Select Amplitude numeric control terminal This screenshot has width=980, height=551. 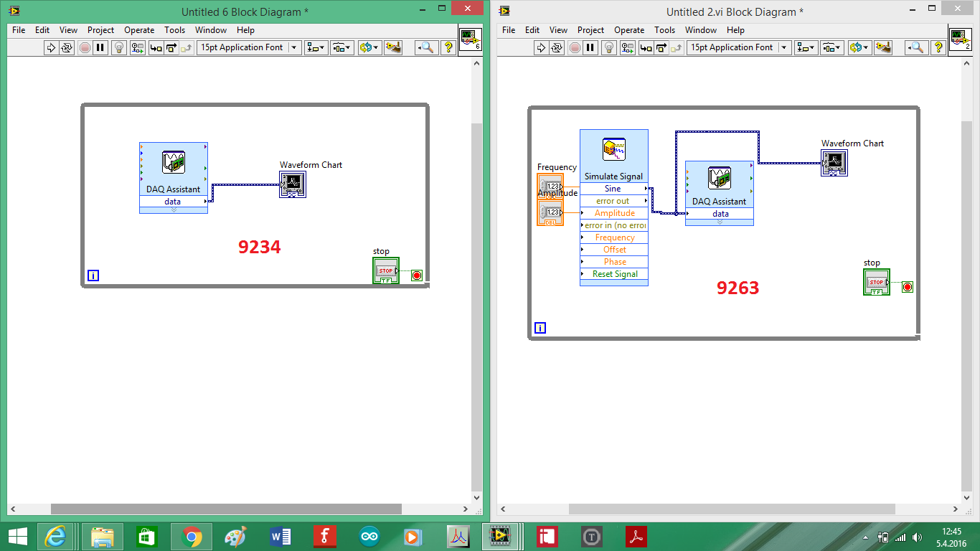tap(550, 212)
